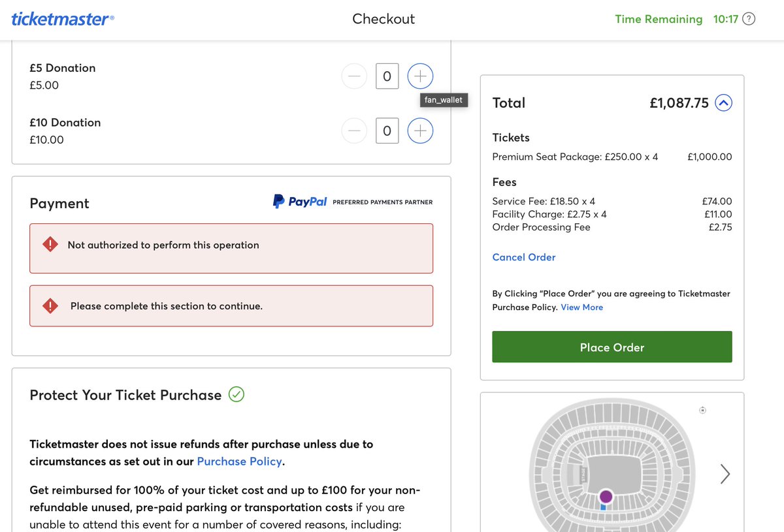Open View More purchase policy
The height and width of the screenshot is (532, 784).
581,307
